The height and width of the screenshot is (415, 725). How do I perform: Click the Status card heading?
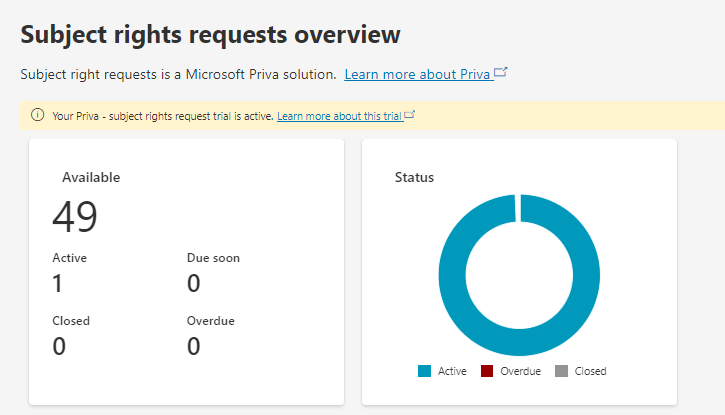414,177
